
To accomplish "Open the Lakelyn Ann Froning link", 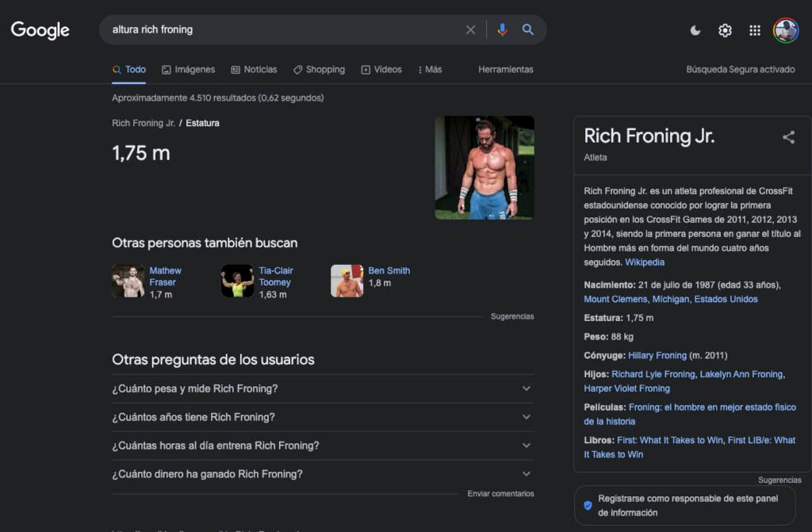I will [x=741, y=374].
